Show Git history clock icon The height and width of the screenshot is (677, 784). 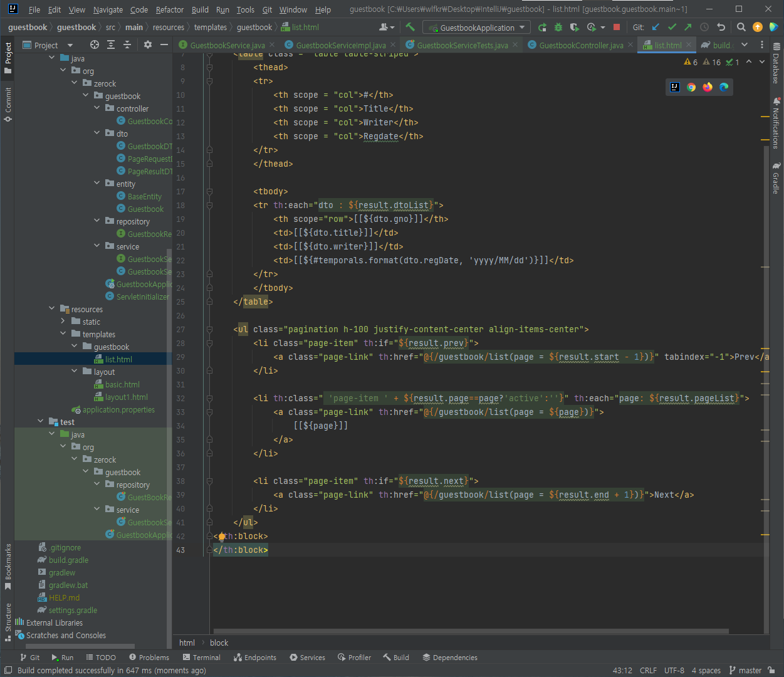(x=704, y=27)
